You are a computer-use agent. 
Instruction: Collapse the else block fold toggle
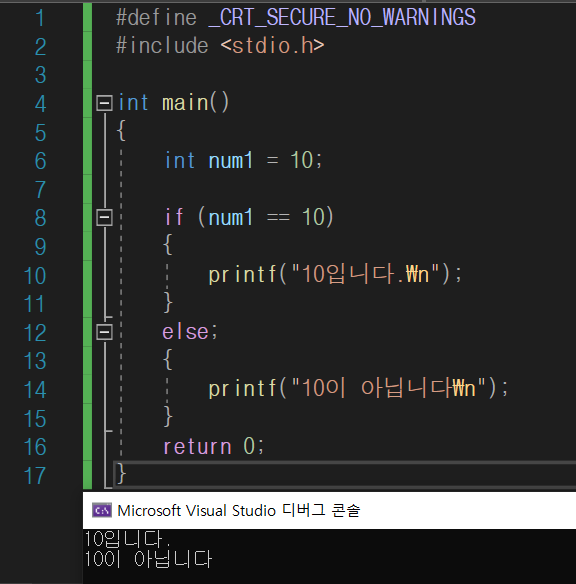(104, 332)
